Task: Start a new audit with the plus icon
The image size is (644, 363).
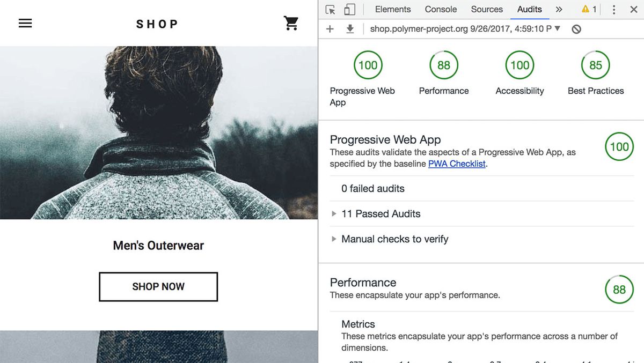Action: coord(330,28)
